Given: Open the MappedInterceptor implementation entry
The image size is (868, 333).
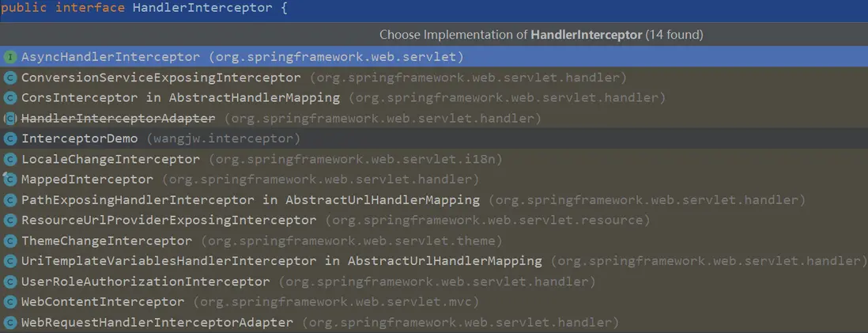Looking at the screenshot, I should click(87, 180).
